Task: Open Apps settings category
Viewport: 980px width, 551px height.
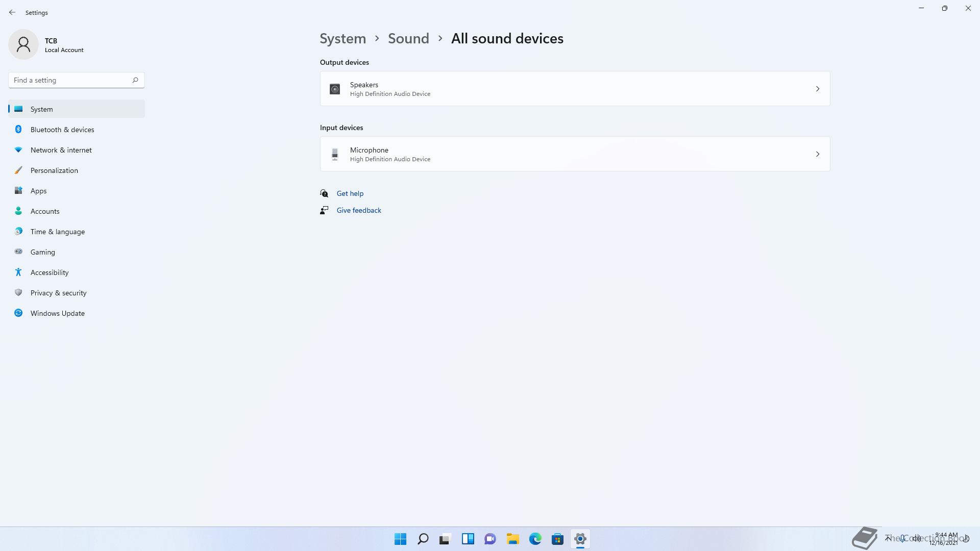Action: tap(77, 191)
